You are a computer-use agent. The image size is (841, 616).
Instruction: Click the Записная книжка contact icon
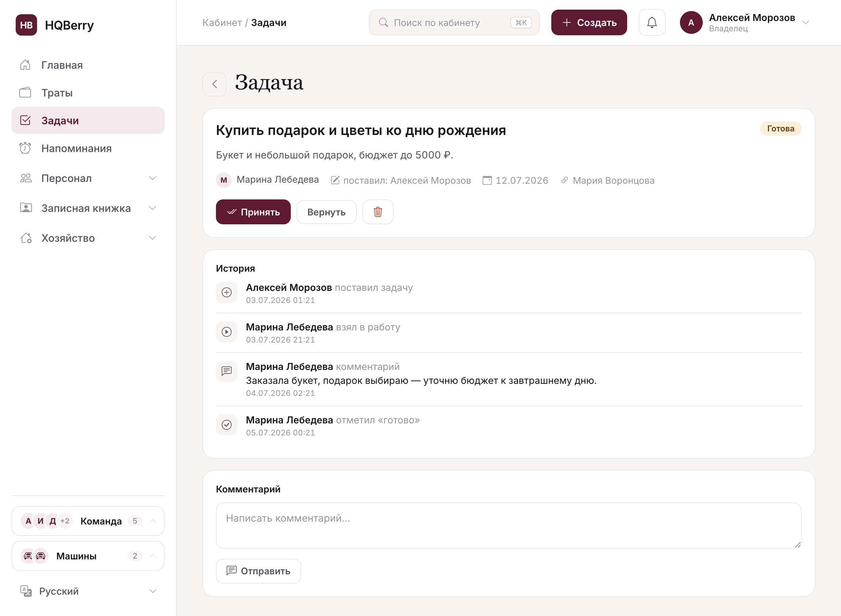[26, 208]
